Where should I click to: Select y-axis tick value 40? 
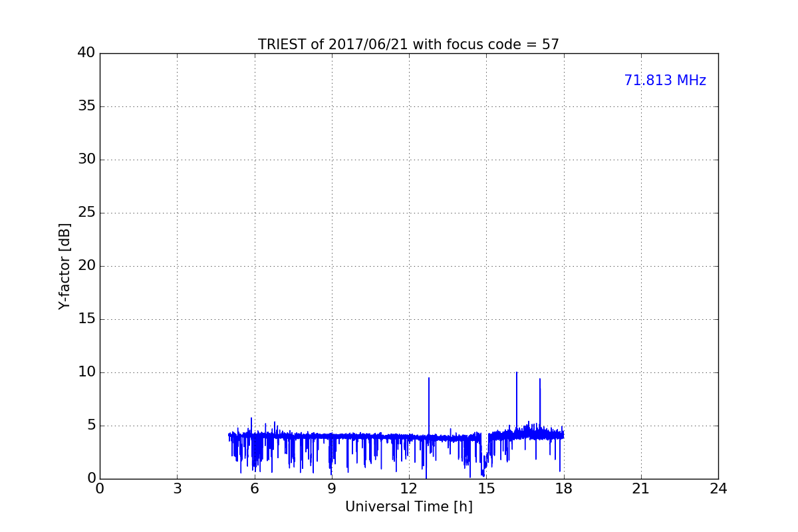[x=86, y=53]
